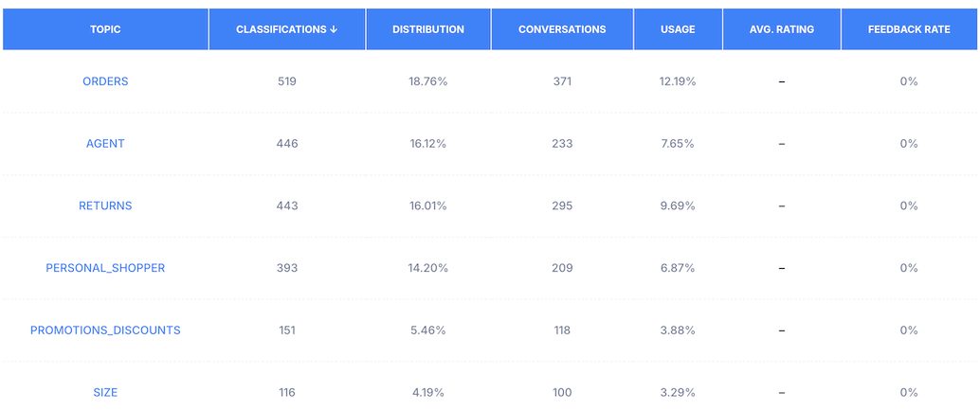Click the Topic column header
This screenshot has width=980, height=410.
105,29
